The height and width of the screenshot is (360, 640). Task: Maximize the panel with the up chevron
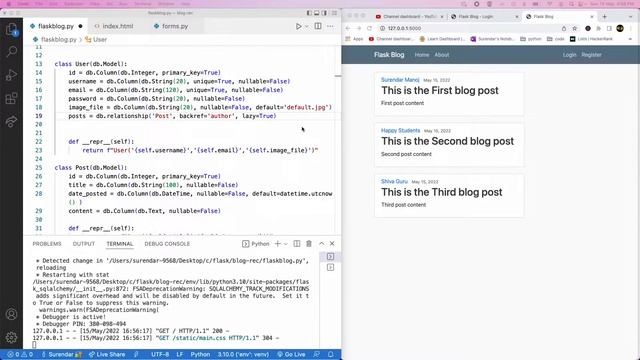point(322,244)
